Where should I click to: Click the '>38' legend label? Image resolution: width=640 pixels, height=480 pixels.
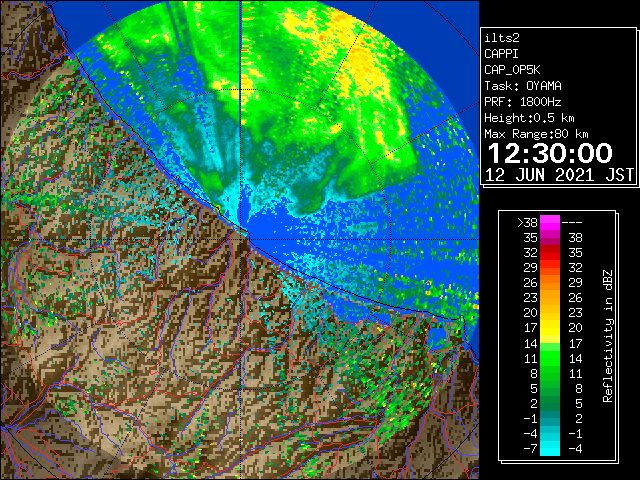(527, 223)
